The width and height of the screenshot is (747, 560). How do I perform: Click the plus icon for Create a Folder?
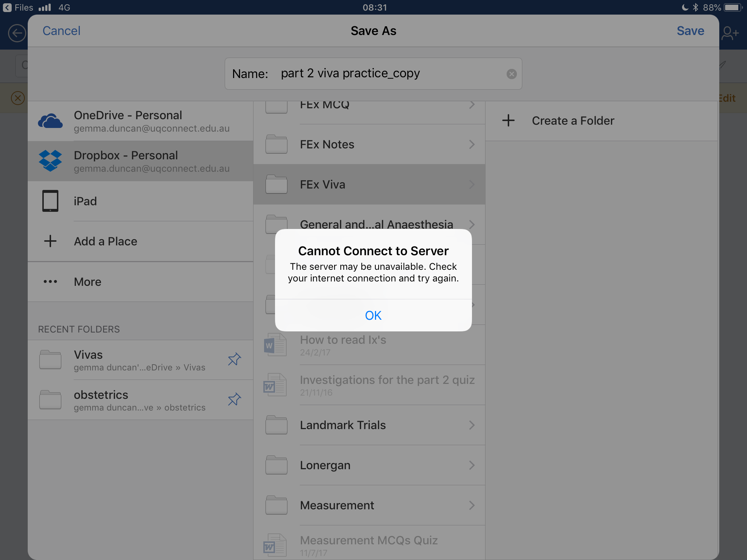pyautogui.click(x=508, y=121)
